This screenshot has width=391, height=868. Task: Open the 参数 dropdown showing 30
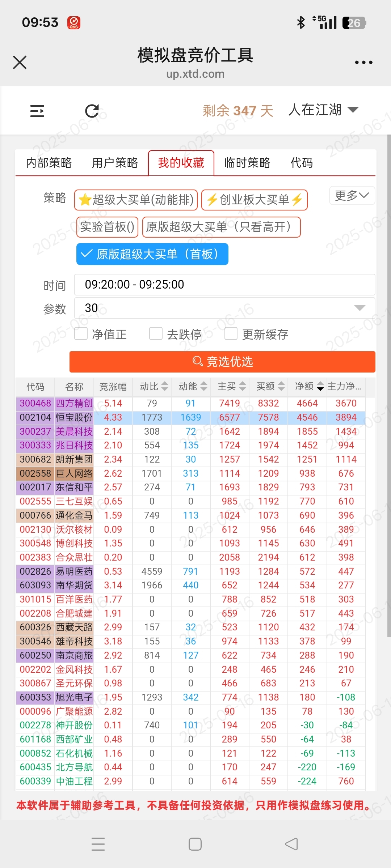(x=224, y=308)
